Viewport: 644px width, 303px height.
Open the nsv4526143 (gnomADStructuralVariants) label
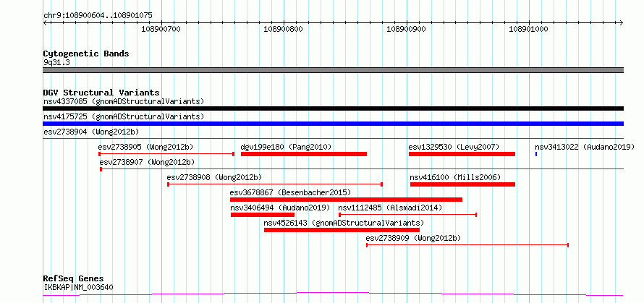[x=344, y=223]
